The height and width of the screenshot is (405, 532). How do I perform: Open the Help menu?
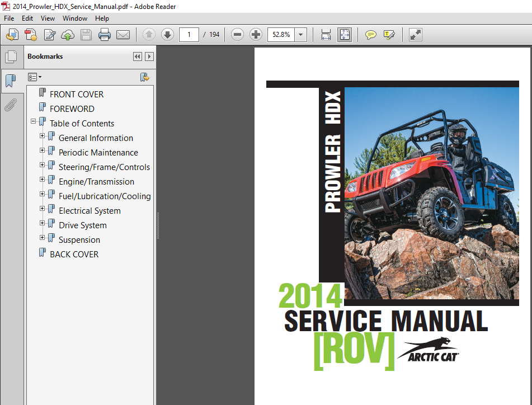click(102, 18)
